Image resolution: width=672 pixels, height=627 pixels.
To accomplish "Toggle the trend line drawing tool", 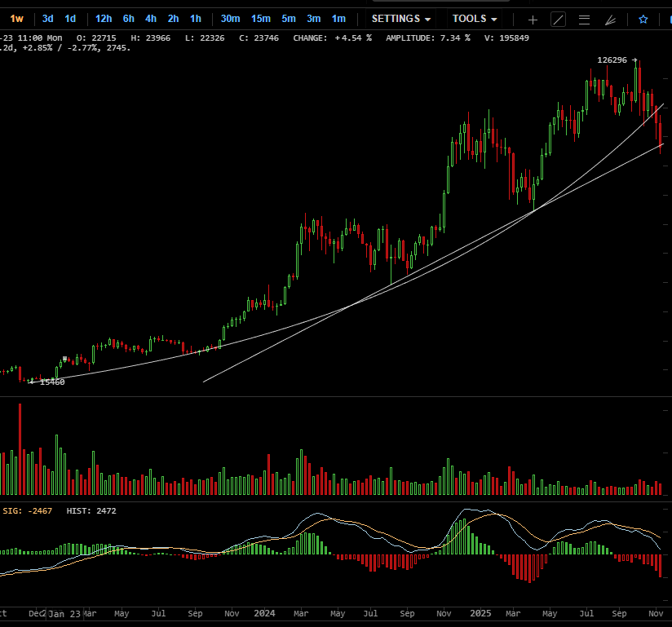I will (x=558, y=19).
